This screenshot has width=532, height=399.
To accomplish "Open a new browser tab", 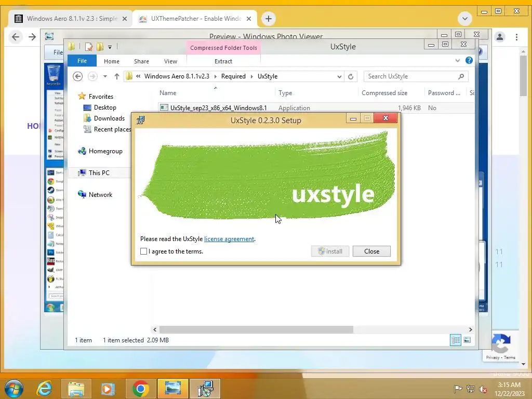I will click(x=269, y=19).
